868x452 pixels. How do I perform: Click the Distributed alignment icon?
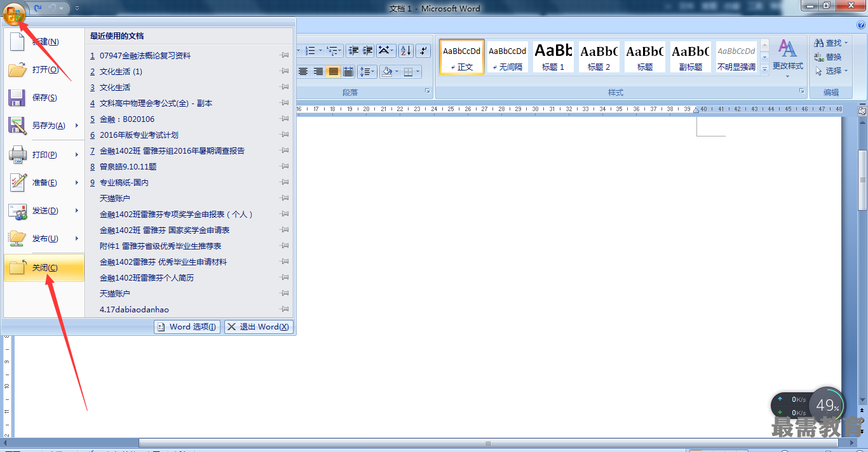(348, 71)
